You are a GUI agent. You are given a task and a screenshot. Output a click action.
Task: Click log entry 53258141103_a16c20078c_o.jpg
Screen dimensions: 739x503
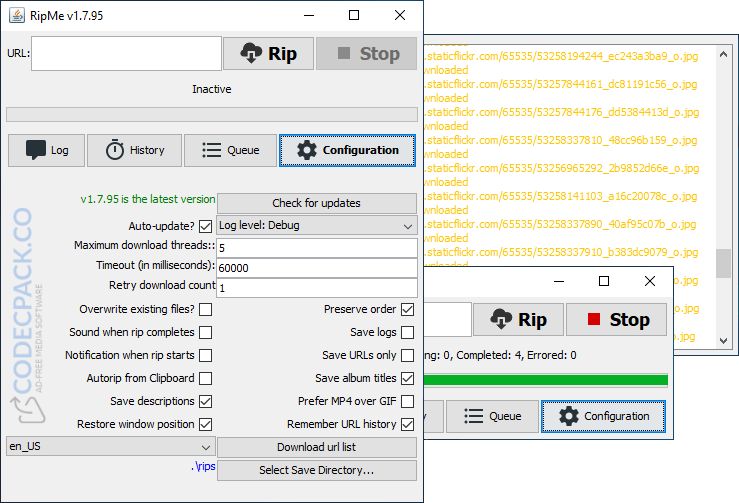[561, 196]
